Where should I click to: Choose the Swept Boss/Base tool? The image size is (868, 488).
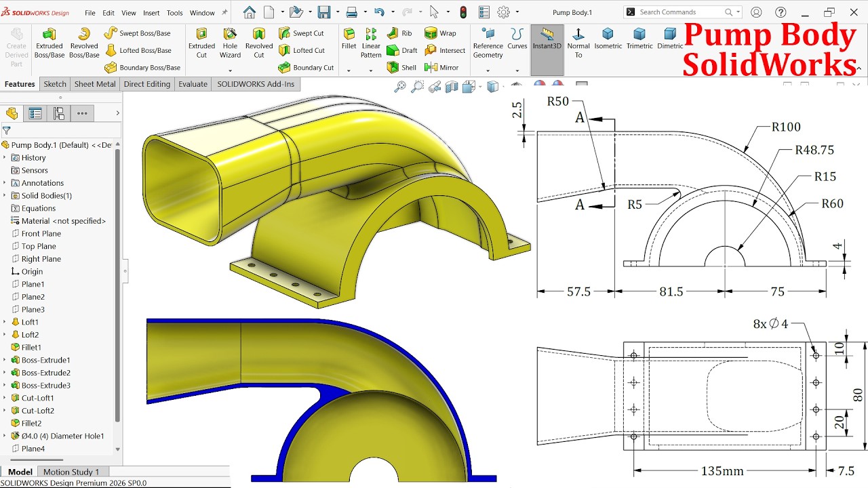pos(138,33)
